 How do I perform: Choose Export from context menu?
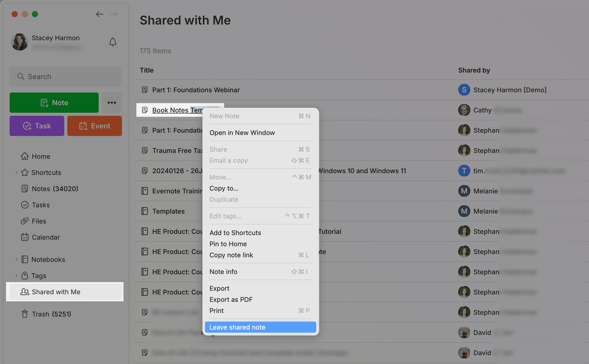tap(261, 288)
